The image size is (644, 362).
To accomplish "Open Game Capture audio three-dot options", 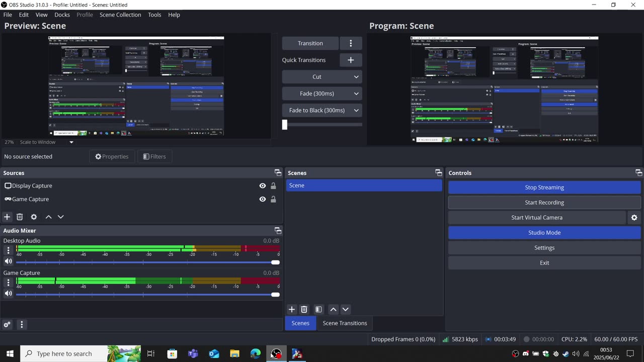I will tap(8, 283).
